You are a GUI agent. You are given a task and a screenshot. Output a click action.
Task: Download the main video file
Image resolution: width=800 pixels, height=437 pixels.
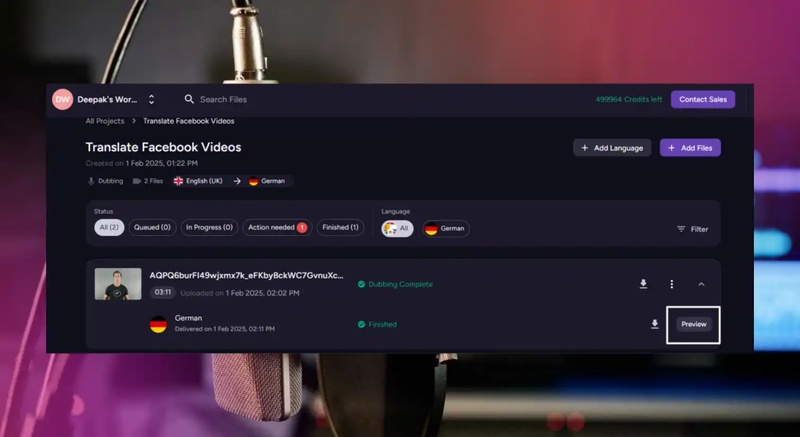click(643, 284)
